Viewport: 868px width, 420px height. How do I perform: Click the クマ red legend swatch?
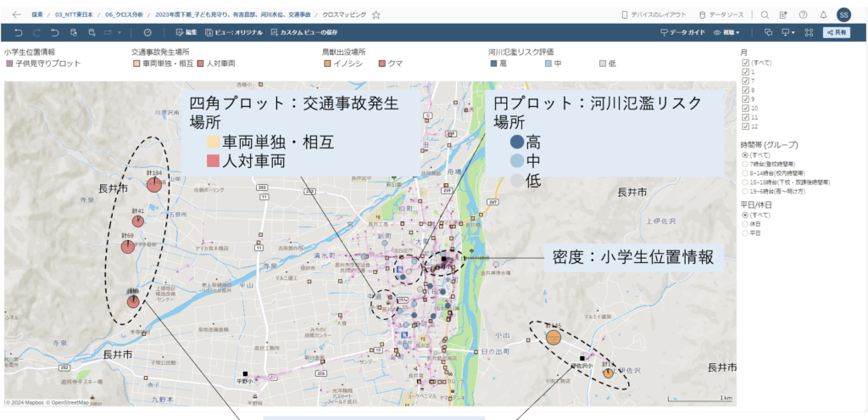(x=383, y=64)
